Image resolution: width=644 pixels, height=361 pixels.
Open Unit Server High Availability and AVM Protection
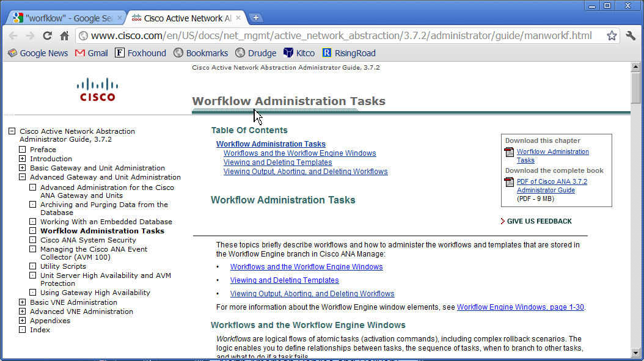coord(106,279)
